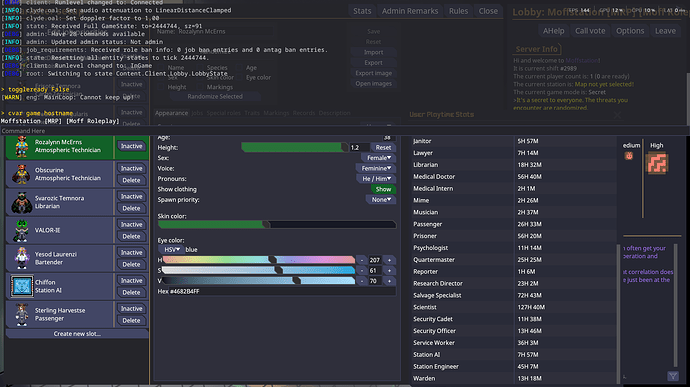Delete the Yesod Laurenzi slot

point(132,265)
